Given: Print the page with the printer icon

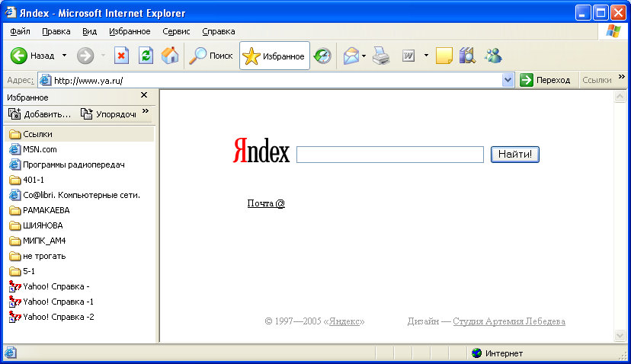Looking at the screenshot, I should point(381,56).
